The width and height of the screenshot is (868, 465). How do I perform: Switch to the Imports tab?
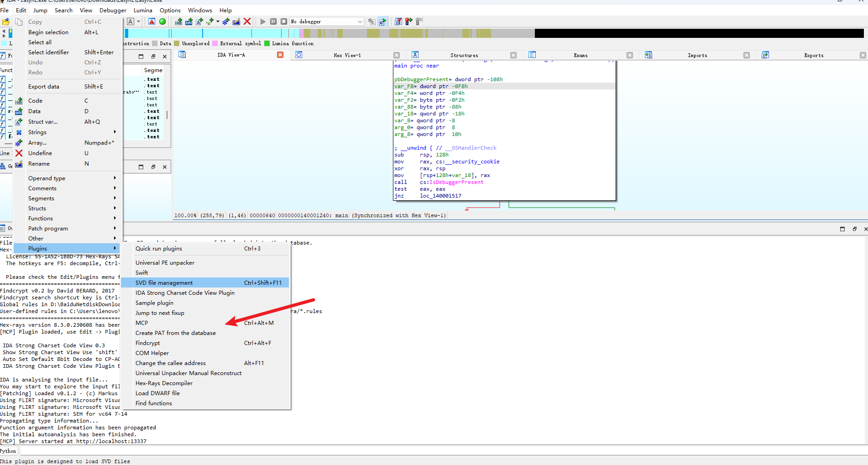(697, 55)
